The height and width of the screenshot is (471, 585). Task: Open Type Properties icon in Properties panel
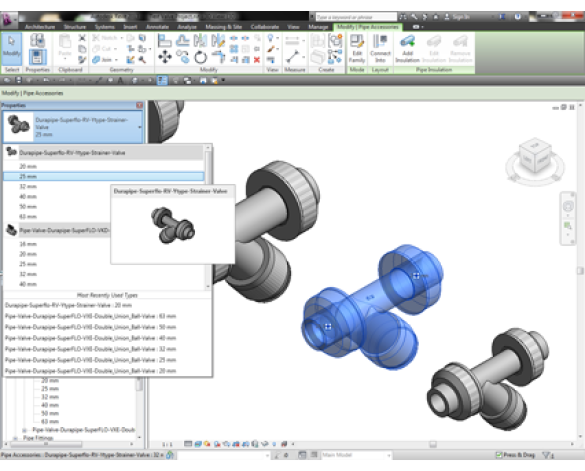[x=37, y=40]
